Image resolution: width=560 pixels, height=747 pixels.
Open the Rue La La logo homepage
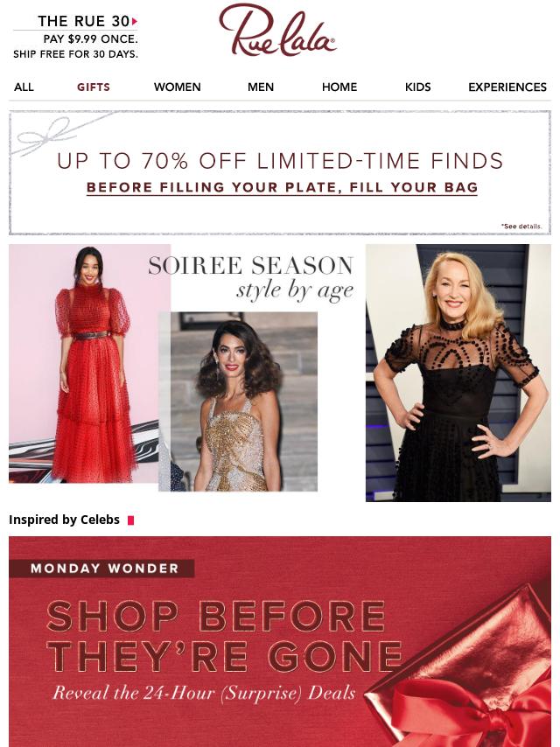tap(277, 30)
